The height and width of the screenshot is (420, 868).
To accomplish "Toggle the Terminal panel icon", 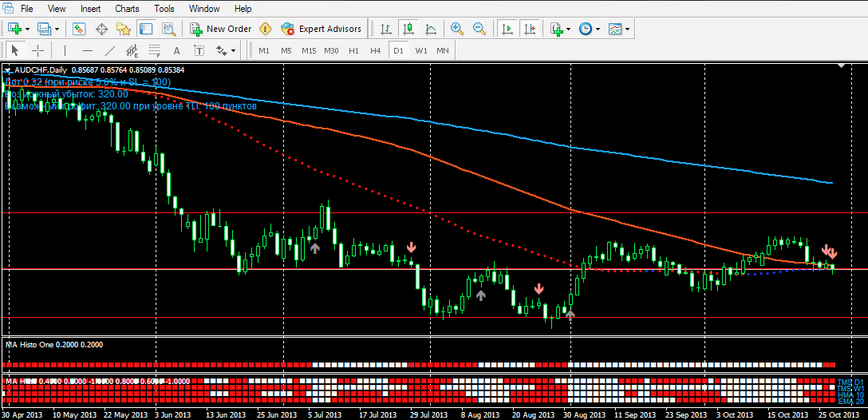I will pos(145,29).
